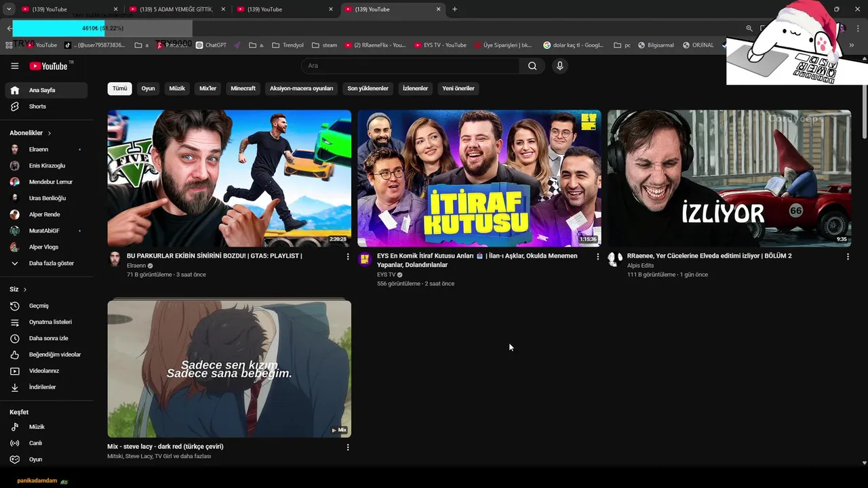The height and width of the screenshot is (488, 868).
Task: Open Shorts from the sidebar
Action: pyautogui.click(x=46, y=106)
